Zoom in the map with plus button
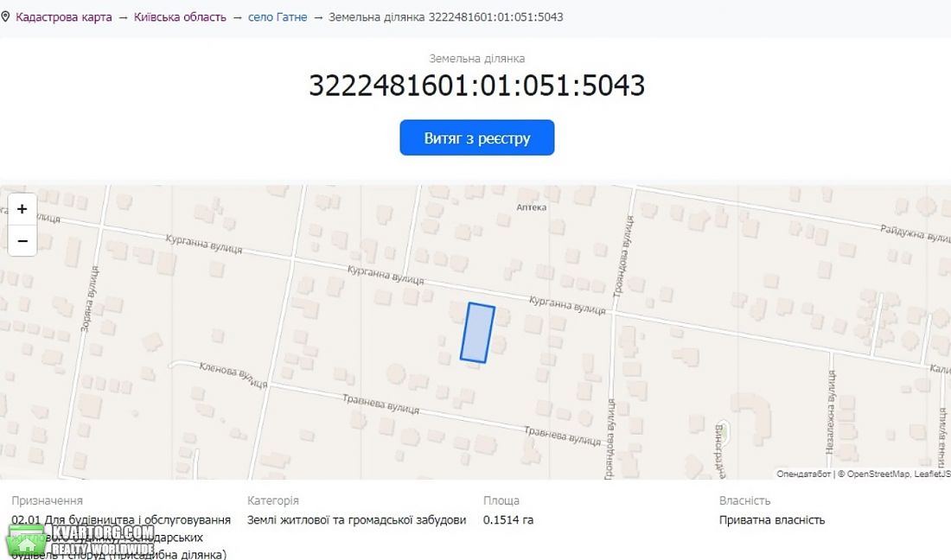The image size is (951, 560). [22, 209]
